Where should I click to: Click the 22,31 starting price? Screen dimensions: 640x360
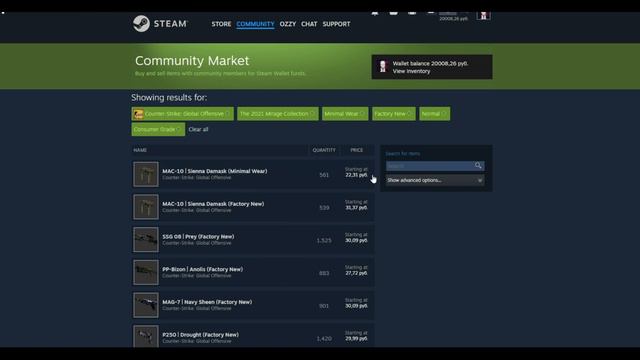356,175
